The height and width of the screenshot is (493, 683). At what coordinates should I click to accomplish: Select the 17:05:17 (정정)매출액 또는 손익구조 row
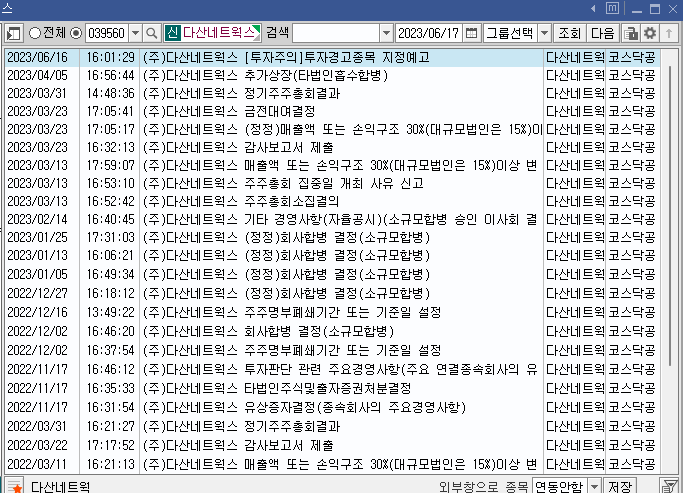[332, 129]
